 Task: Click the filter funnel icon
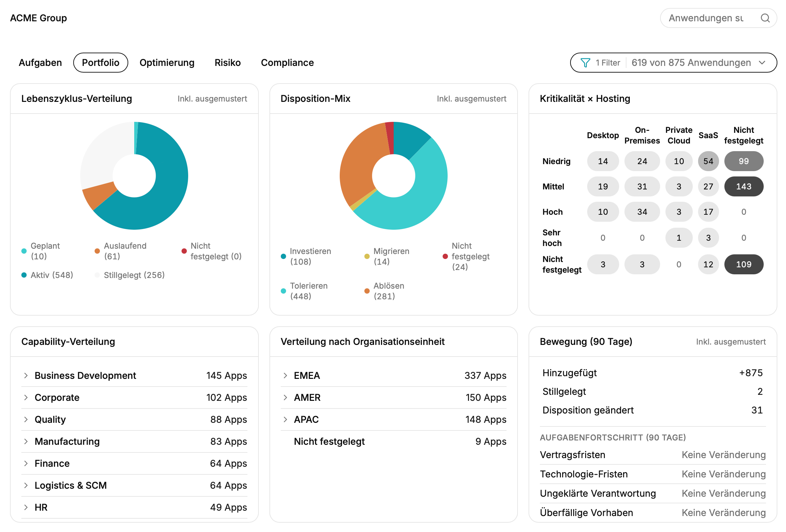pyautogui.click(x=585, y=63)
